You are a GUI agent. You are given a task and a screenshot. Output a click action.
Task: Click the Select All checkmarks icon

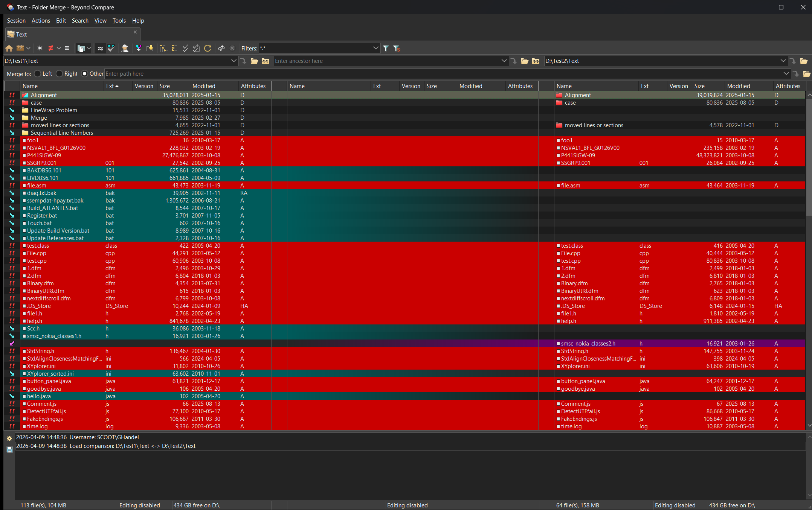(x=185, y=48)
